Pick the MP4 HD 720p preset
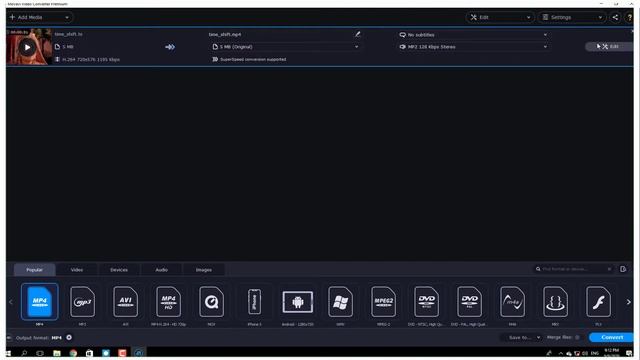640x360 pixels. (168, 302)
